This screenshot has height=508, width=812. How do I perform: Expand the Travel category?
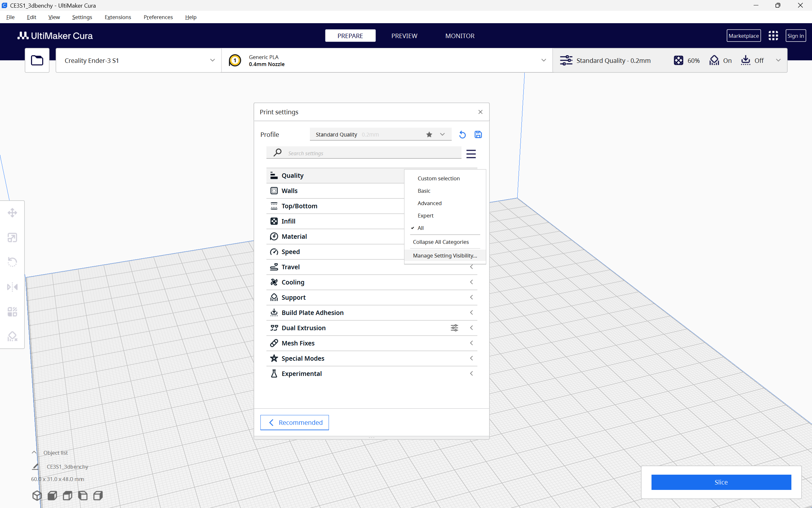pyautogui.click(x=372, y=267)
